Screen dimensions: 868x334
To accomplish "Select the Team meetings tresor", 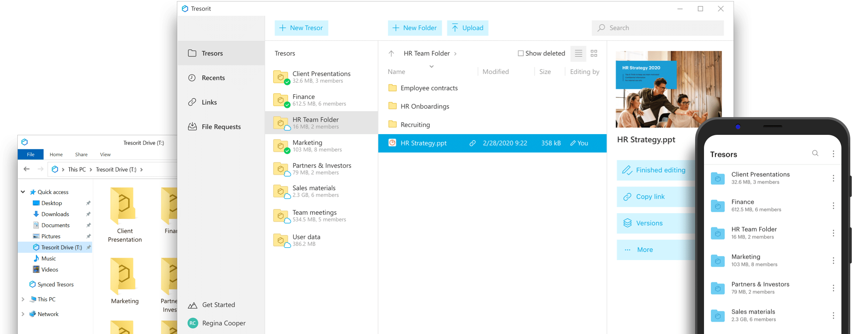I will point(321,216).
